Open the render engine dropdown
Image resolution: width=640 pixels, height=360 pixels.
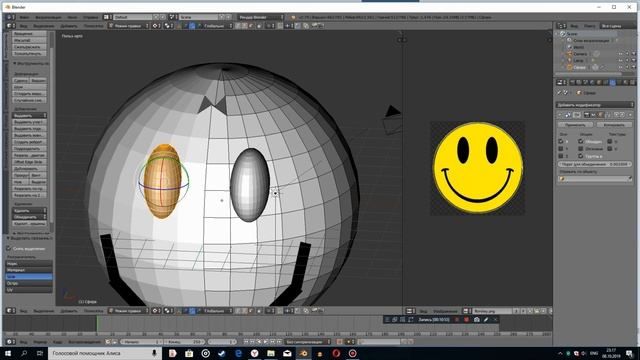[260, 17]
